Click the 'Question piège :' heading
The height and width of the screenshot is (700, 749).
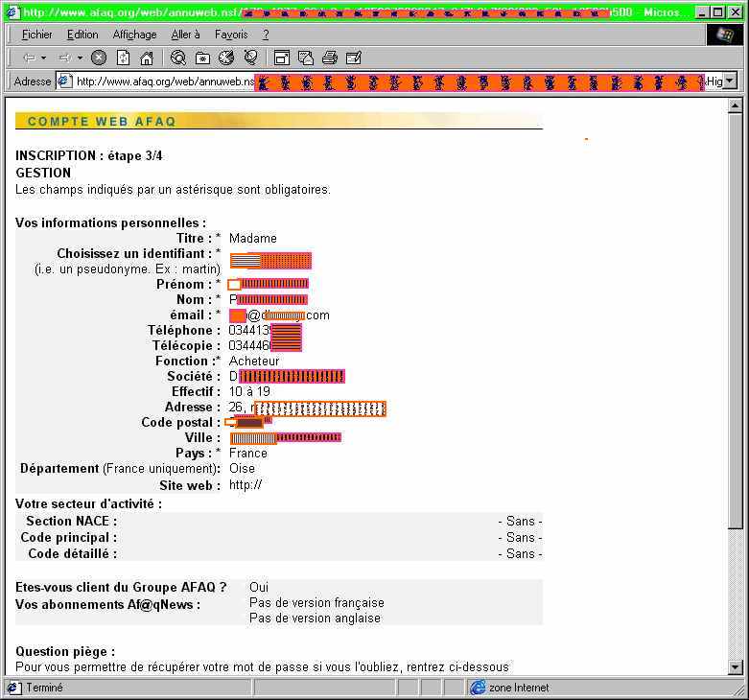[x=65, y=652]
